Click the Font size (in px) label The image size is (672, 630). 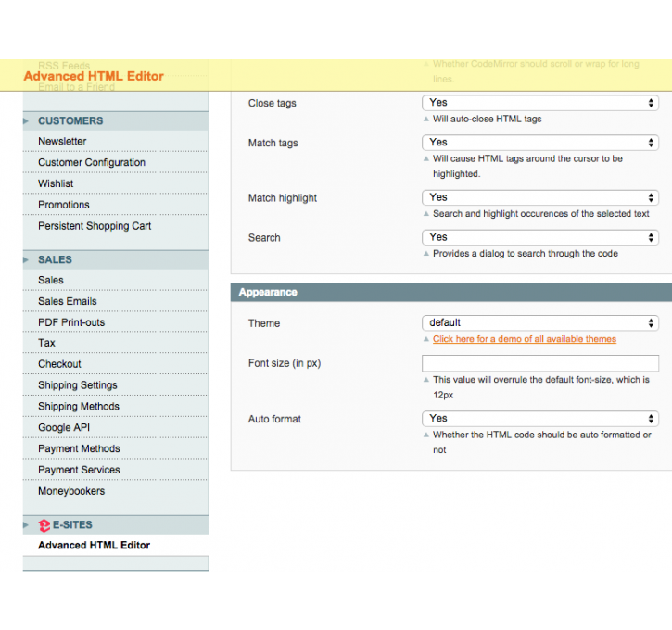pyautogui.click(x=285, y=363)
